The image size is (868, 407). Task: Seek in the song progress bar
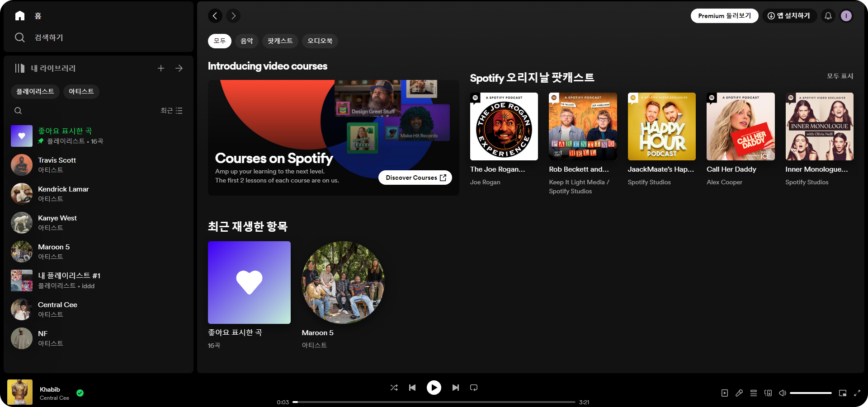pos(434,402)
